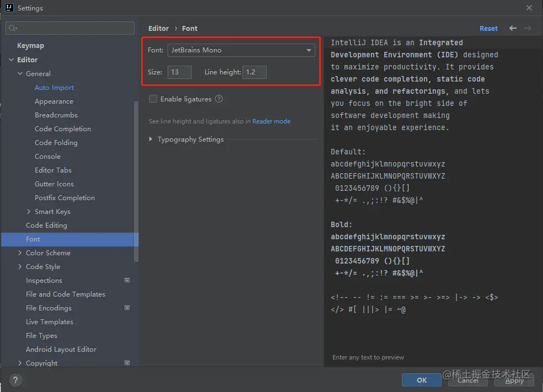This screenshot has width=543, height=392.
Task: Collapse the Editor tree node
Action: 12,60
